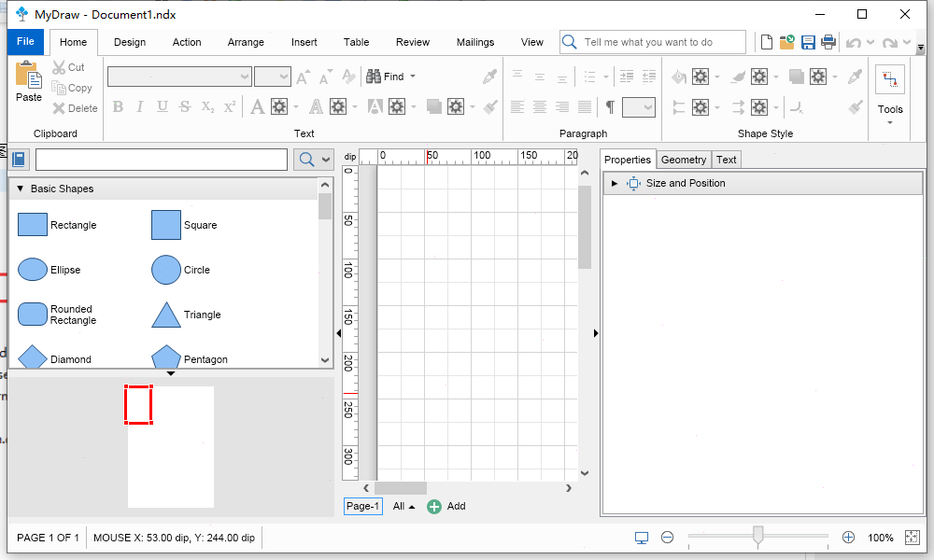Open the All pages dropdown
Image resolution: width=934 pixels, height=560 pixels.
403,507
